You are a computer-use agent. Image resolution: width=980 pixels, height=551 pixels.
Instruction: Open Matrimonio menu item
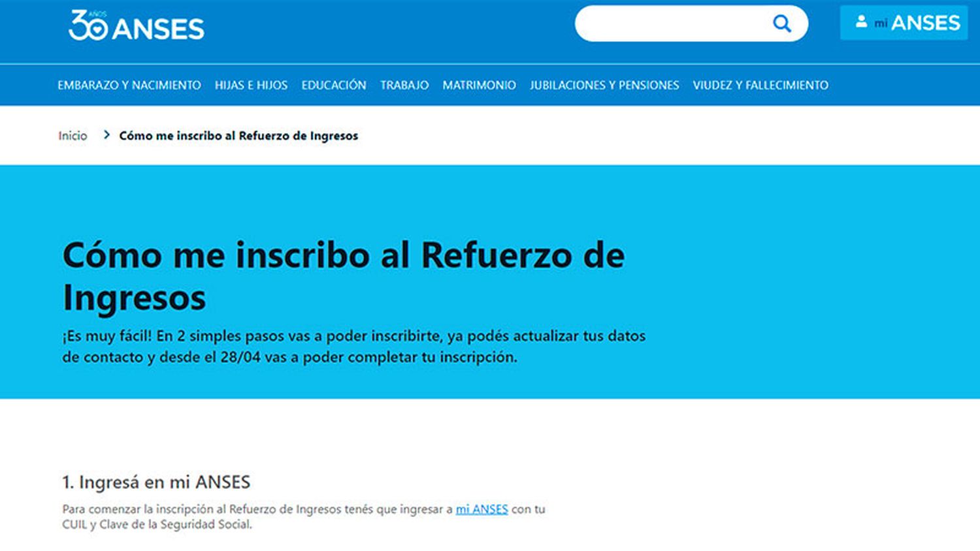(479, 85)
